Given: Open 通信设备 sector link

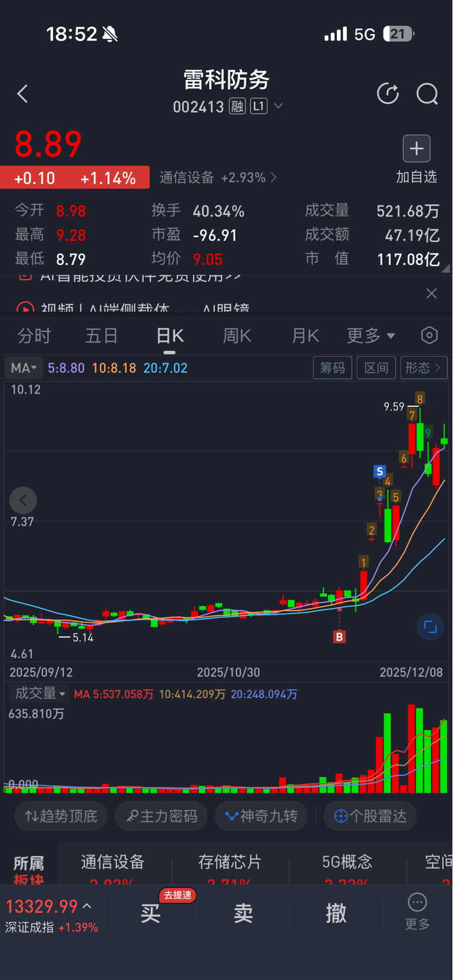Looking at the screenshot, I should point(218,178).
